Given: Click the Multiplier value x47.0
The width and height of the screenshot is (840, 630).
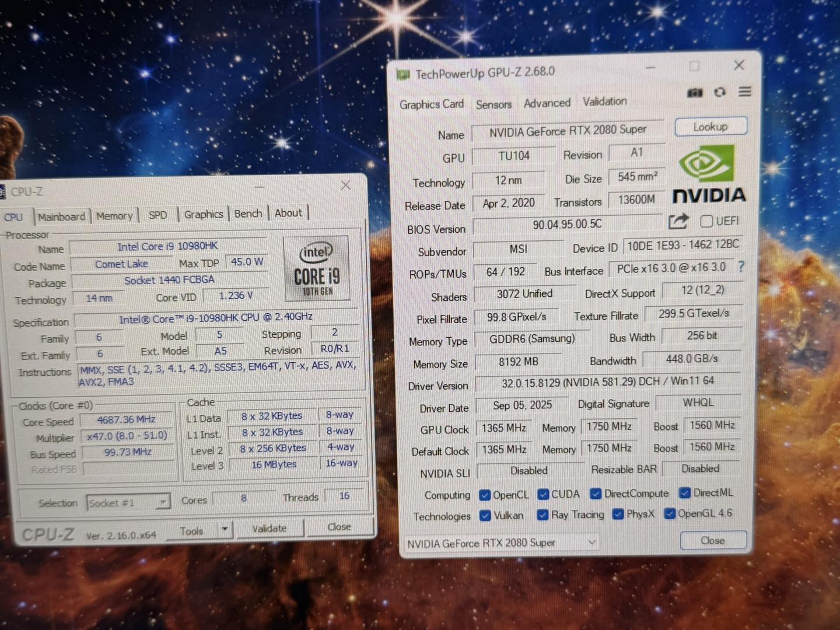Looking at the screenshot, I should pyautogui.click(x=127, y=436).
